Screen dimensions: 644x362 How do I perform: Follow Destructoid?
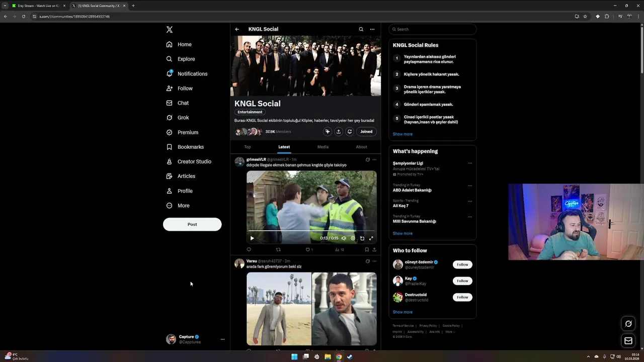462,297
